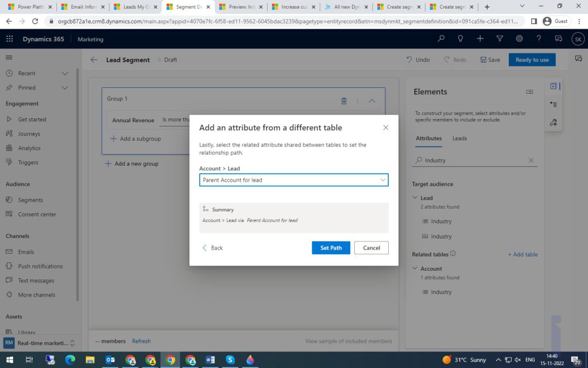Click Add table for Related tables

click(x=523, y=254)
